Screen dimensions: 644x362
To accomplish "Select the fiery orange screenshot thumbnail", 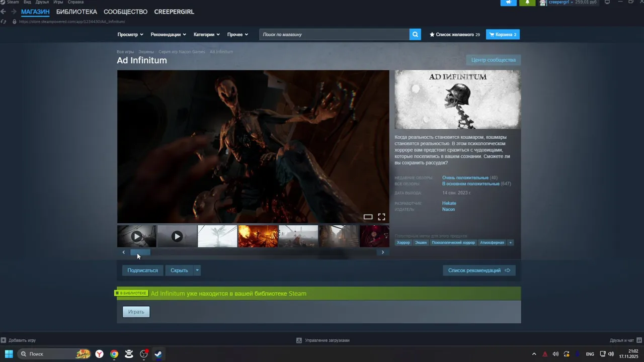I will point(258,236).
